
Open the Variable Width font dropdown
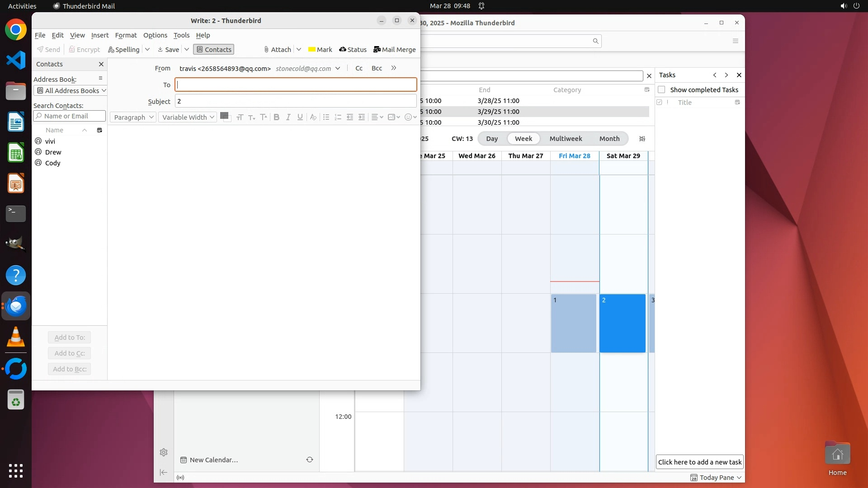pos(188,117)
